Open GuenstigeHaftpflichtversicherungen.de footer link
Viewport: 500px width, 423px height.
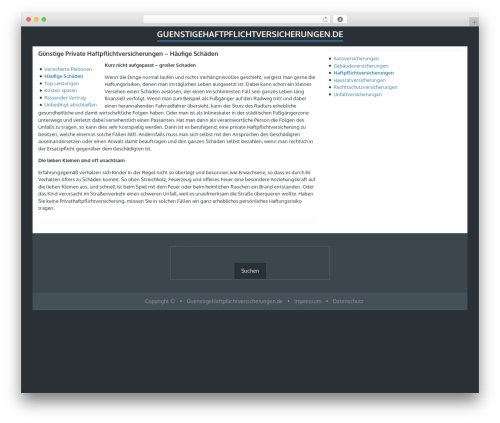coord(234,301)
